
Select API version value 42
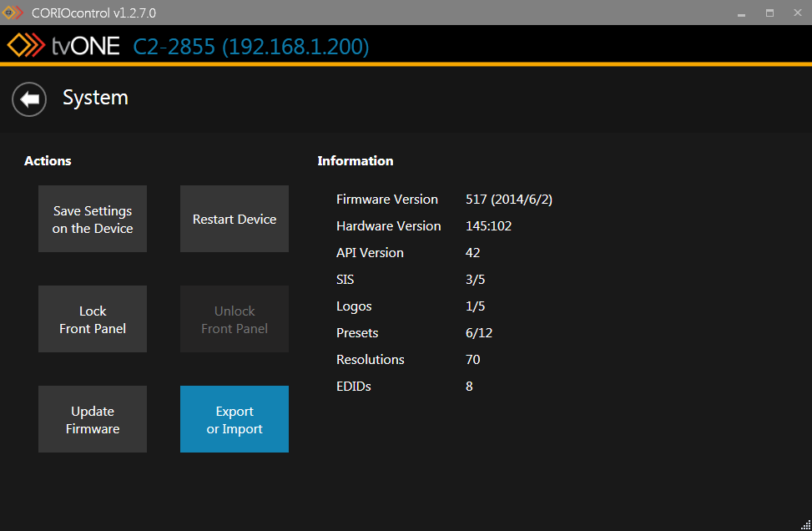pyautogui.click(x=473, y=253)
